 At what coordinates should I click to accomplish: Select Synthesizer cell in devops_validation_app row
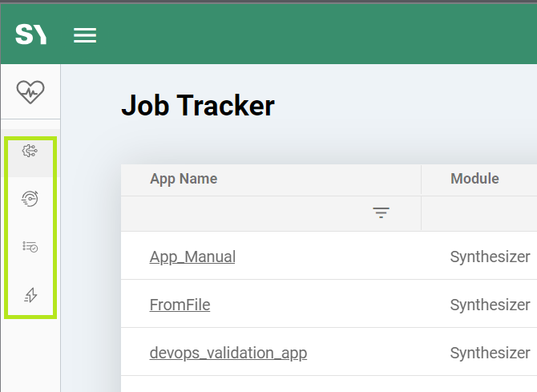click(x=490, y=353)
